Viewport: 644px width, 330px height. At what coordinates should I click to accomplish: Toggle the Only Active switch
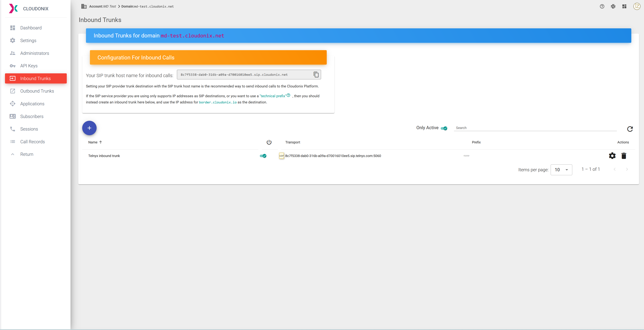(444, 128)
